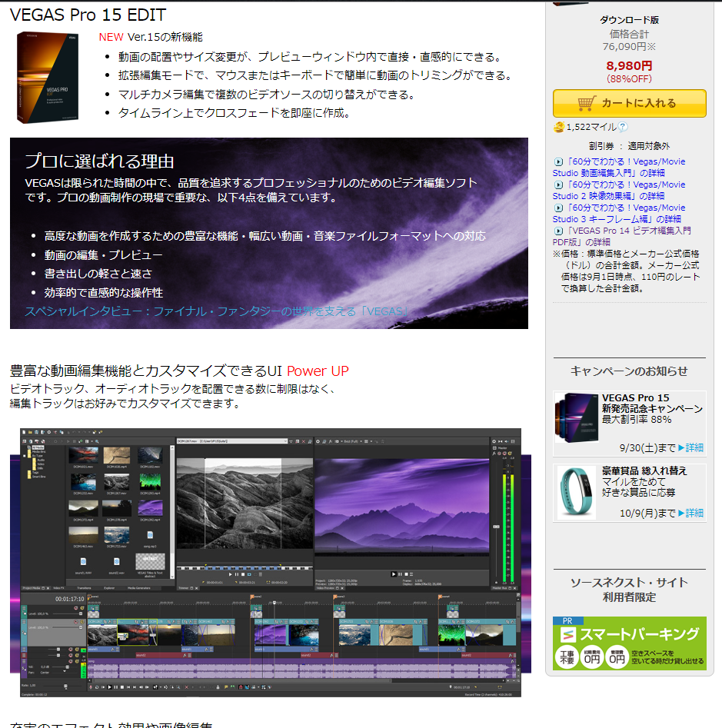Click the campaign VEGAS Pro 15 box thumbnail

coord(576,418)
